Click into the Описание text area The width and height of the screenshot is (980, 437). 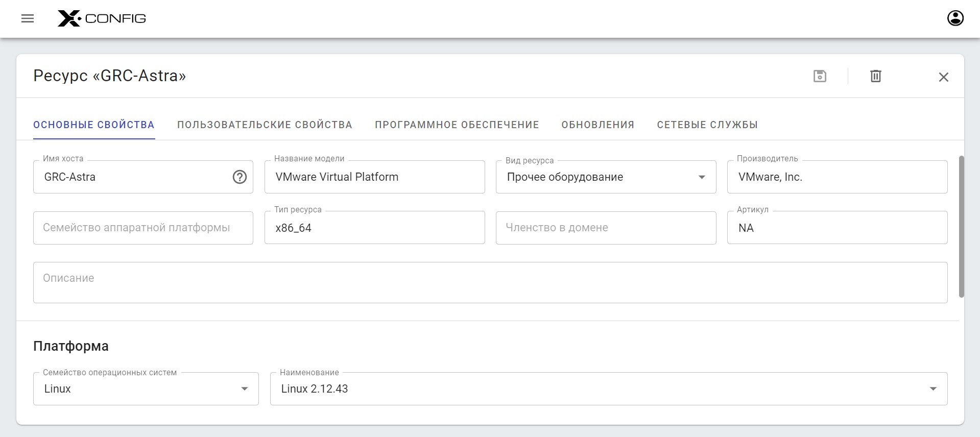tap(490, 282)
